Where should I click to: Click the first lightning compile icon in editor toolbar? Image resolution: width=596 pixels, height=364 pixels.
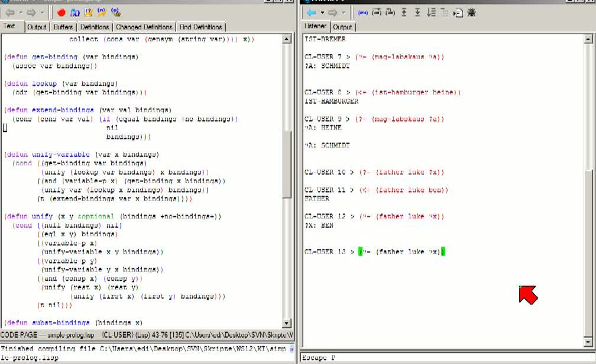(89, 13)
